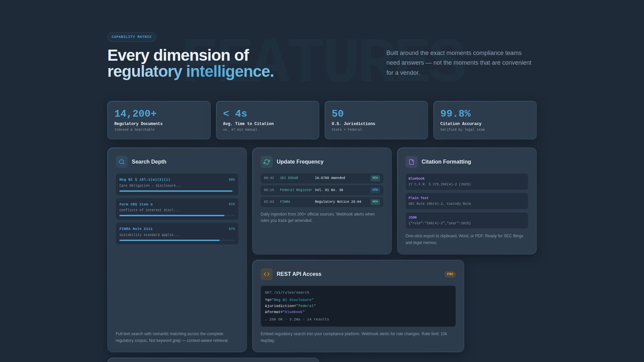Image resolution: width=644 pixels, height=362 pixels.
Task: Click the REST API Access heading
Action: [x=299, y=274]
